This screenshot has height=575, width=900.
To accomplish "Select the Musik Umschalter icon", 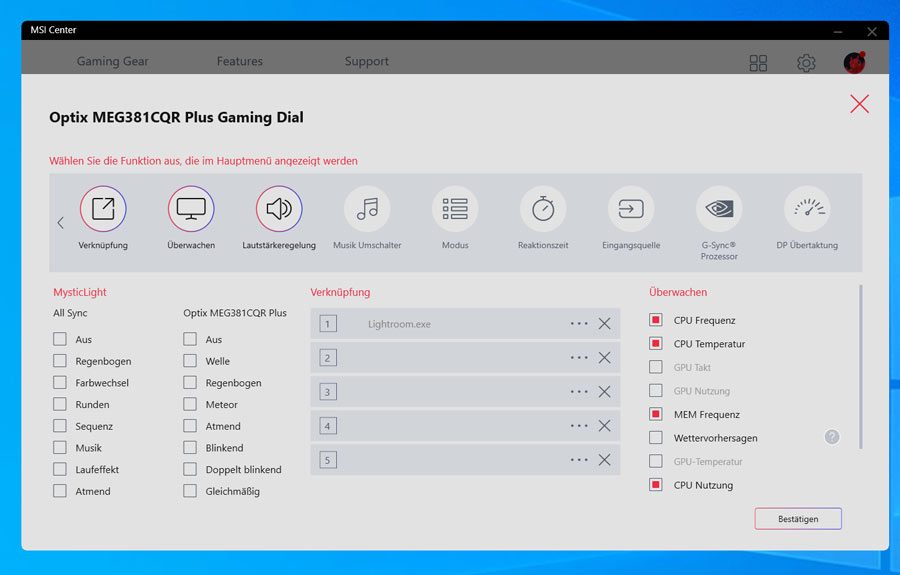I will [367, 209].
